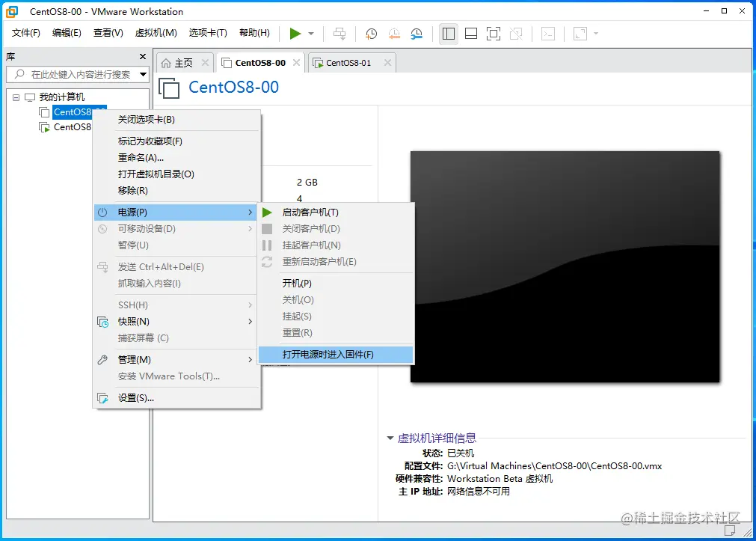756x541 pixels.
Task: Take a snapshot using the clock-plus toolbar icon
Action: click(372, 34)
